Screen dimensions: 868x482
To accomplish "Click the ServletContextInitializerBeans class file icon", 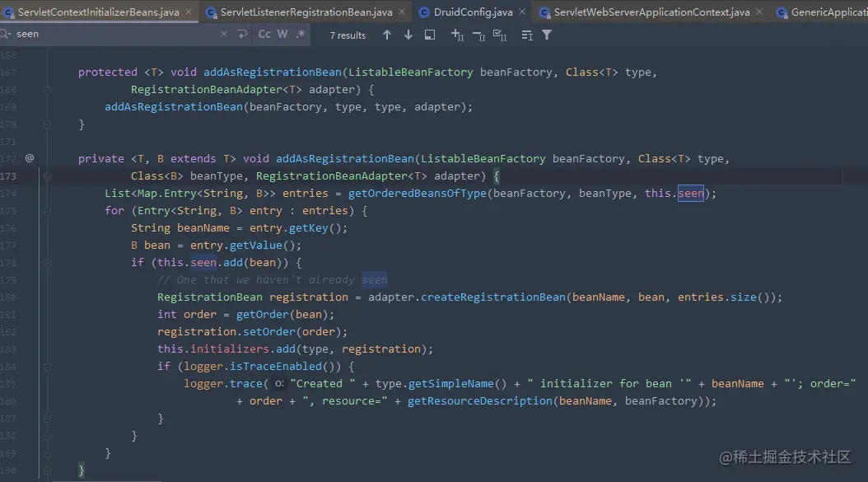I will (9, 12).
